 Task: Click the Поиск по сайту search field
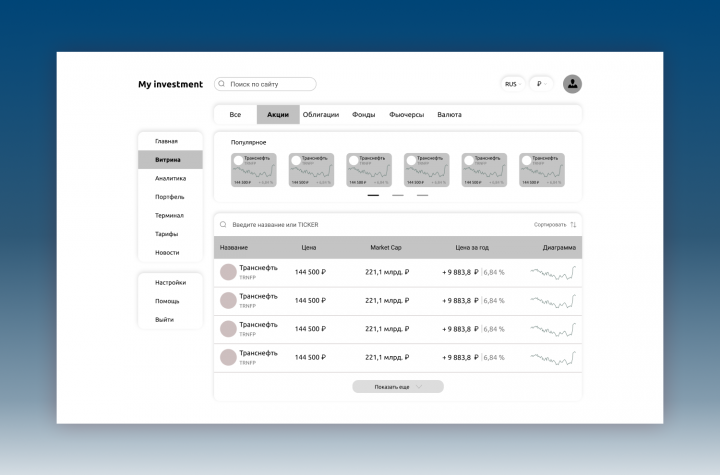pyautogui.click(x=265, y=84)
